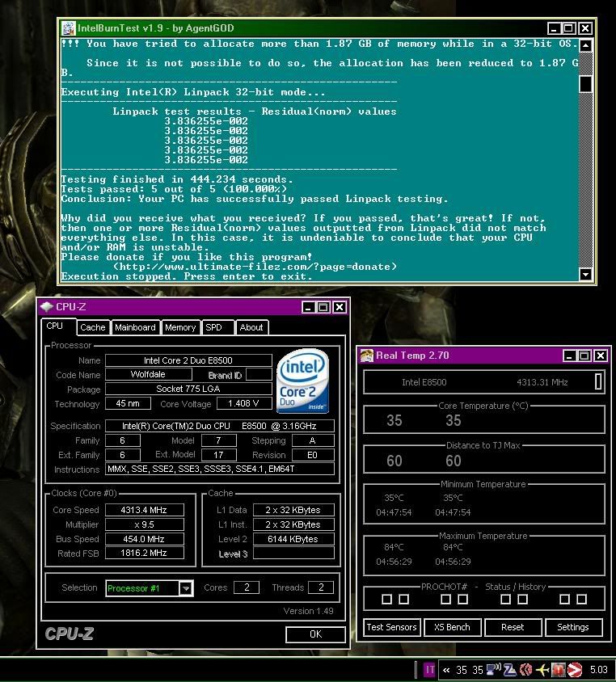Click the Intel Core 2 Duo logo
This screenshot has width=616, height=682.
tap(303, 381)
